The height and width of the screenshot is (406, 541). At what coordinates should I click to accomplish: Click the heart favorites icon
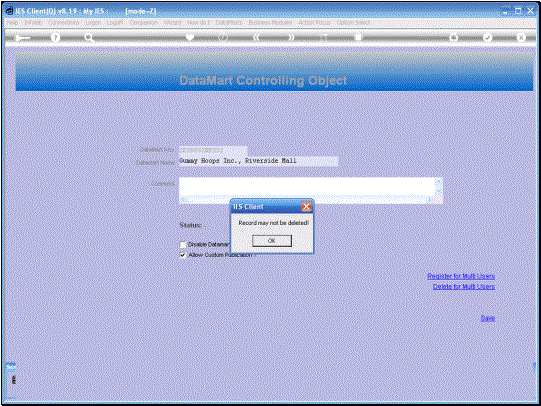(190, 37)
